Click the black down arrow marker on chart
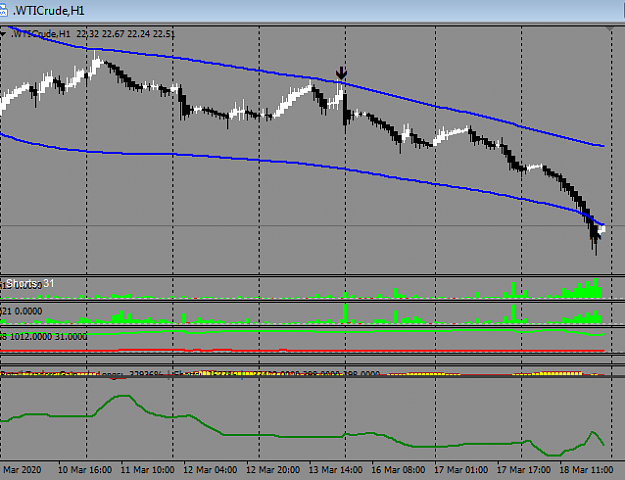625x480 pixels. pyautogui.click(x=341, y=73)
